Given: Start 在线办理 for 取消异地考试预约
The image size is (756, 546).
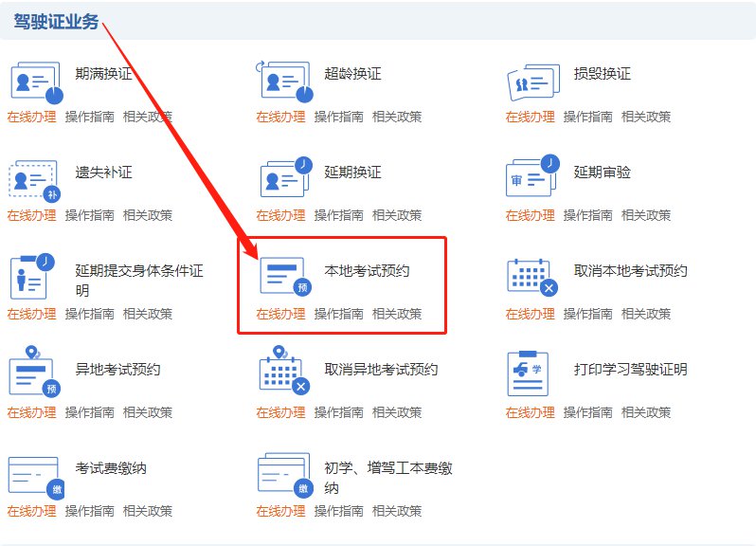Looking at the screenshot, I should (x=280, y=412).
